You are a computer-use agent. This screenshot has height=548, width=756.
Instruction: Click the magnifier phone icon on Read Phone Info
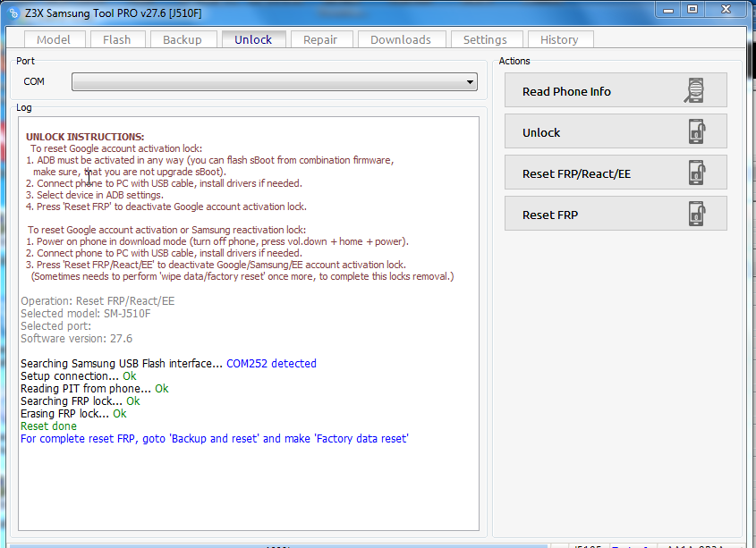[x=695, y=90]
